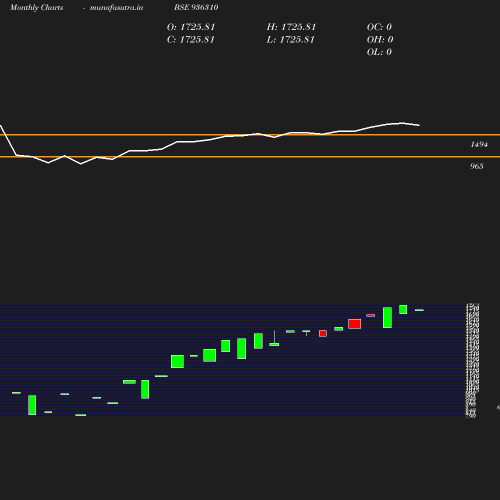Click the 'OH: 0' reading
Screen dimensions: 500x500
coord(380,40)
